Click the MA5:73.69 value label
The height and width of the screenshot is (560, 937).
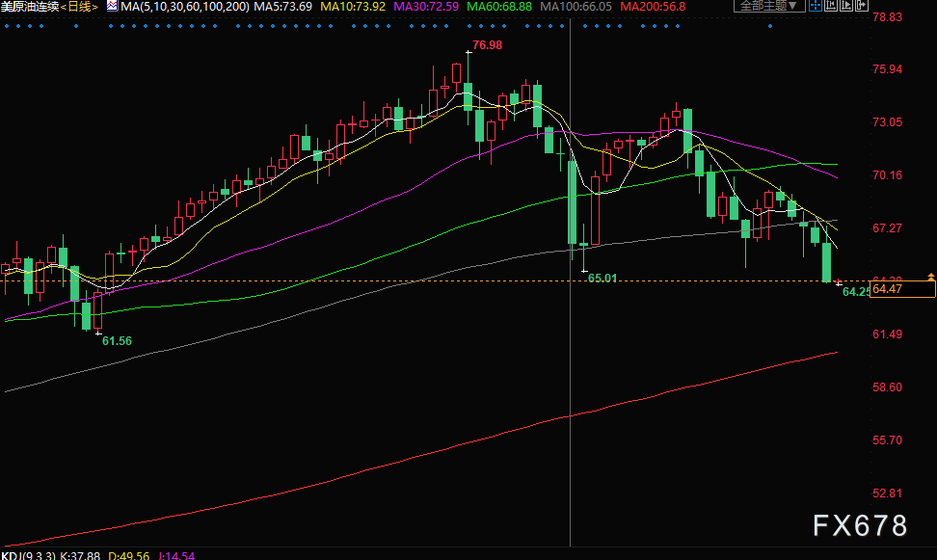click(283, 7)
